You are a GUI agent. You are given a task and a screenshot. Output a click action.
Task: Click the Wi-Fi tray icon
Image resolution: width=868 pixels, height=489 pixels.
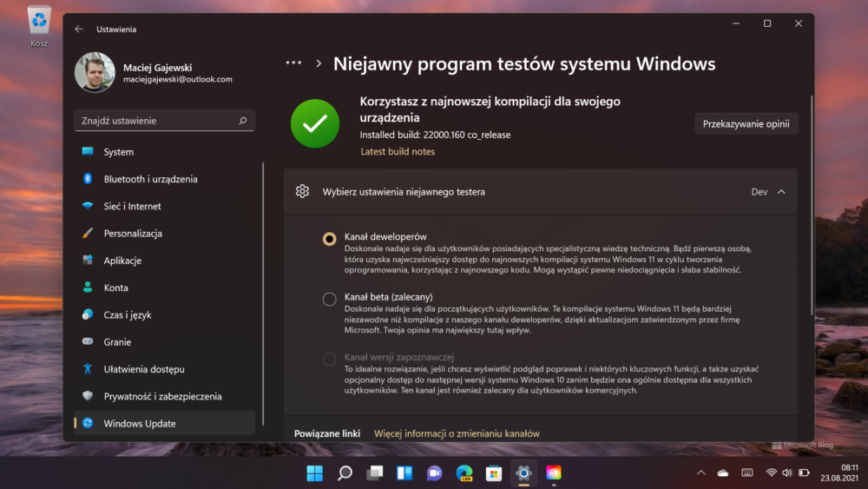pos(771,472)
